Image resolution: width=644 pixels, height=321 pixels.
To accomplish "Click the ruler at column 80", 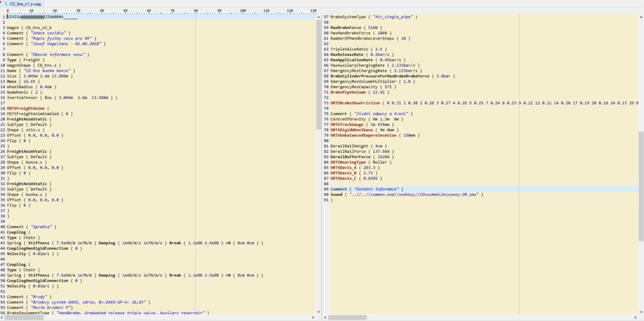I will click(196, 11).
